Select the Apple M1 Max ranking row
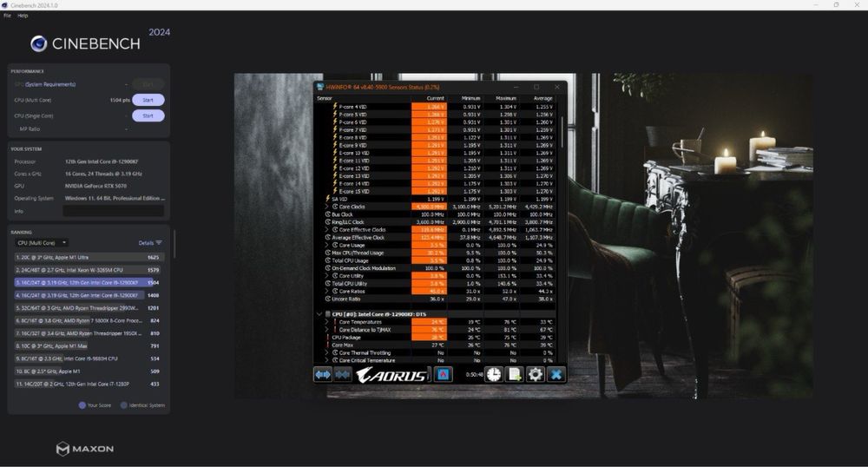 pyautogui.click(x=88, y=345)
